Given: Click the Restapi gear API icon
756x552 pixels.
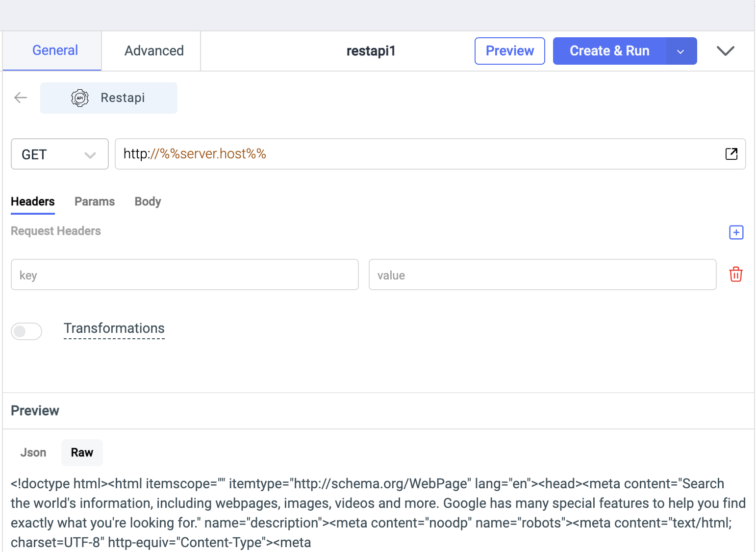Looking at the screenshot, I should click(80, 98).
